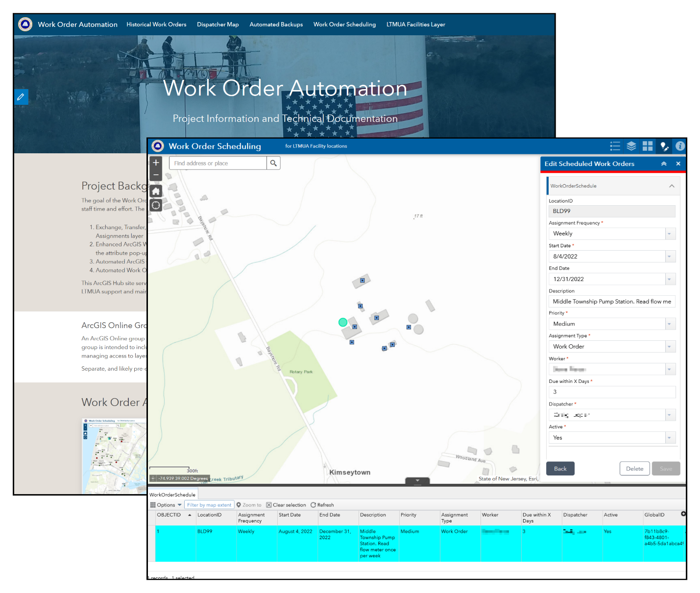Image resolution: width=700 pixels, height=593 pixels.
Task: Refresh the WorkOrderSchedule table
Action: (x=322, y=505)
